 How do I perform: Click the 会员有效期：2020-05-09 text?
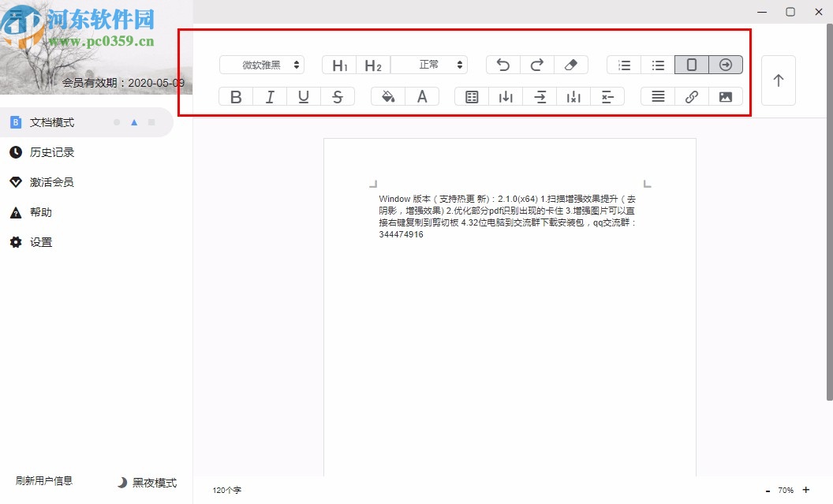(123, 83)
